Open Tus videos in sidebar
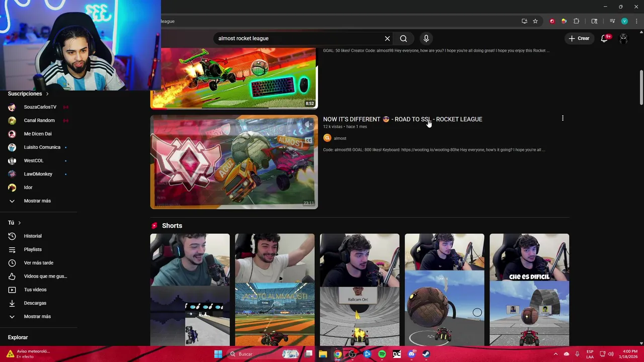This screenshot has width=644, height=362. [x=35, y=290]
